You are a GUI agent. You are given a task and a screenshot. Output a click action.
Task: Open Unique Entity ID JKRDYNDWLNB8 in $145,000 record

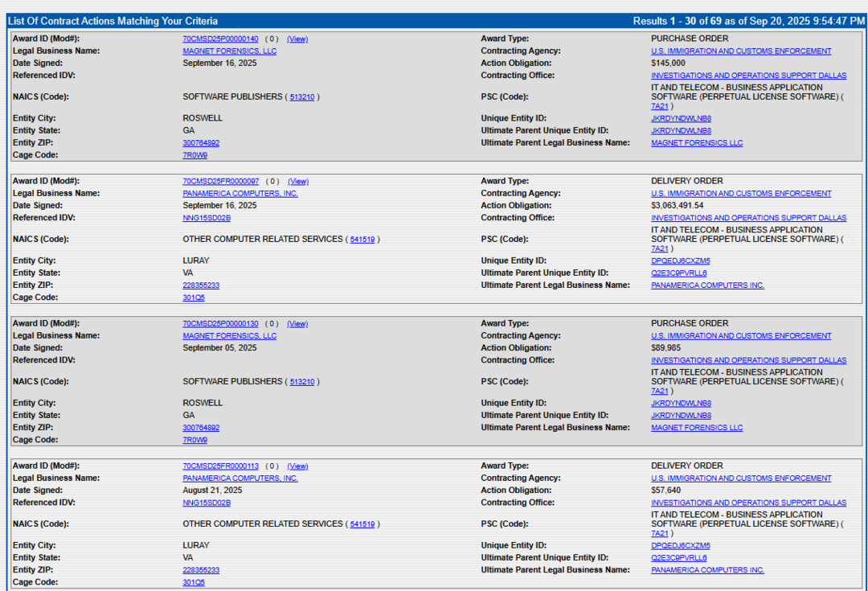pyautogui.click(x=681, y=118)
